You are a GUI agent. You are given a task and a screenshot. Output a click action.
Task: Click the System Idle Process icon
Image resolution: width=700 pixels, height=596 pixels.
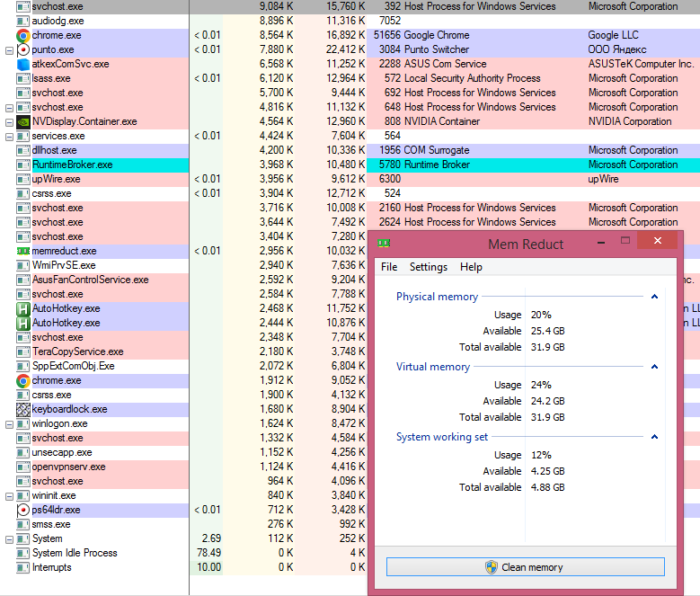23,554
